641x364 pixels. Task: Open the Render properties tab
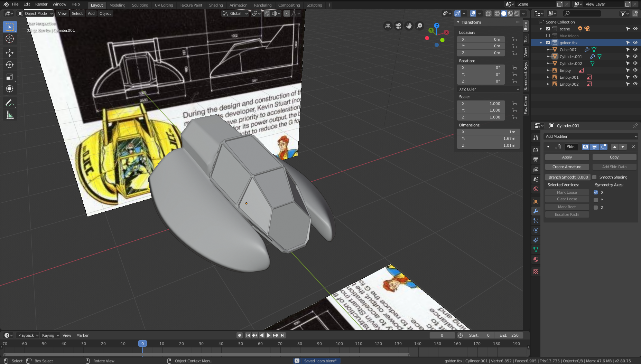pos(536,150)
